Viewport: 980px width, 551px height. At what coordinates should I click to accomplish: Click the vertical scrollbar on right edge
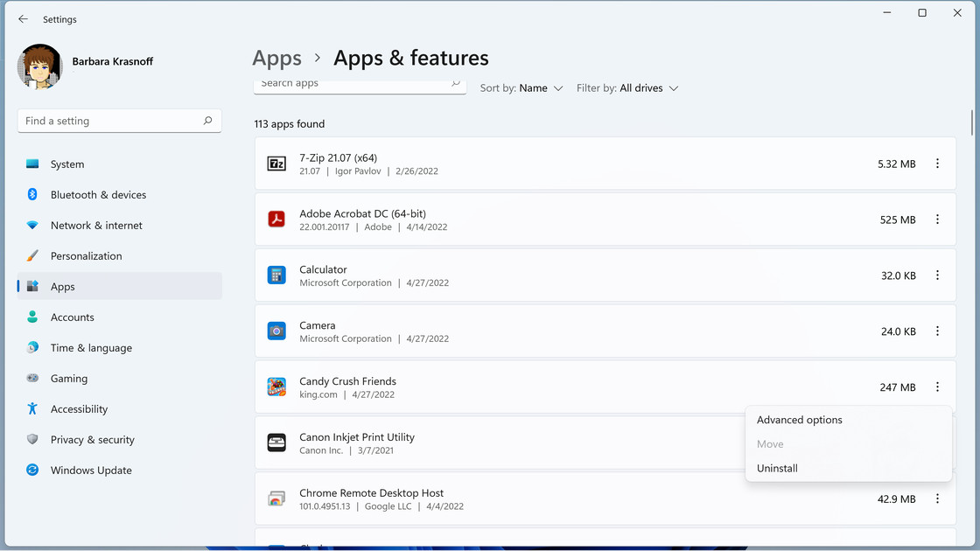pos(972,122)
